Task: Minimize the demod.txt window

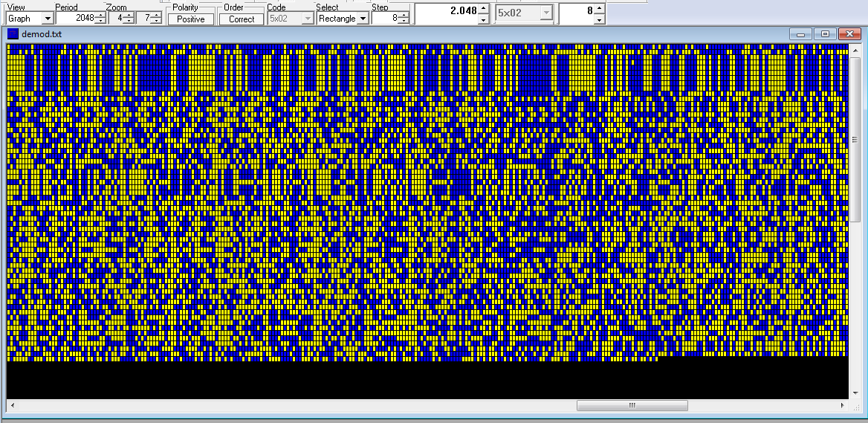Action: point(800,33)
